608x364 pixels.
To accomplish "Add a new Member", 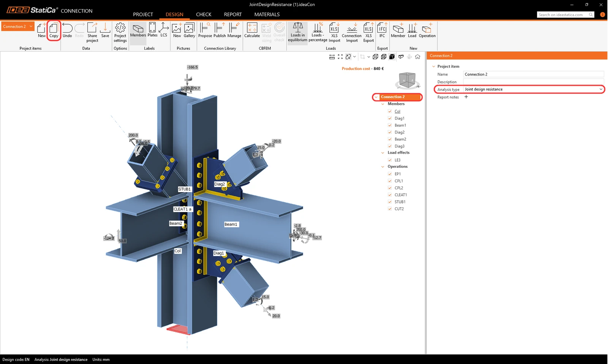I will tap(398, 30).
